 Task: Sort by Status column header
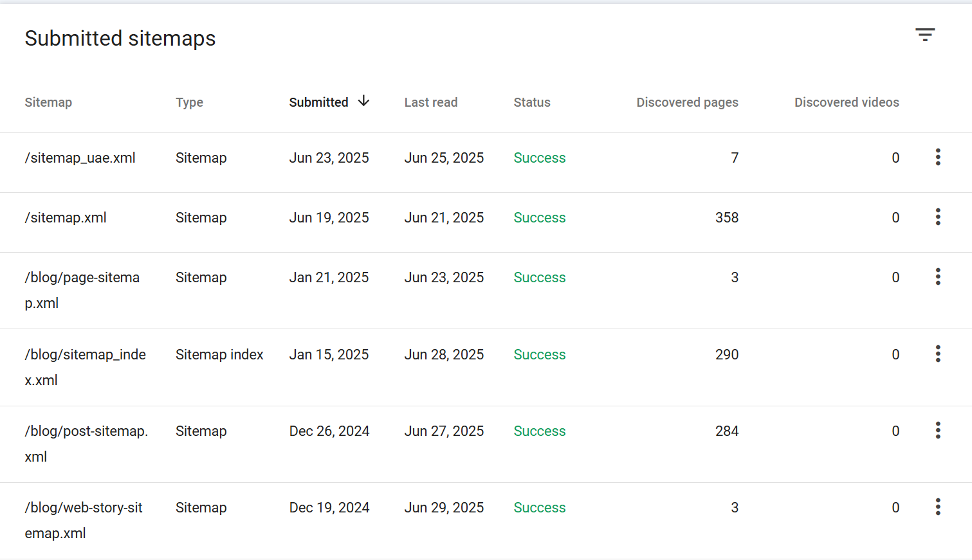[531, 102]
